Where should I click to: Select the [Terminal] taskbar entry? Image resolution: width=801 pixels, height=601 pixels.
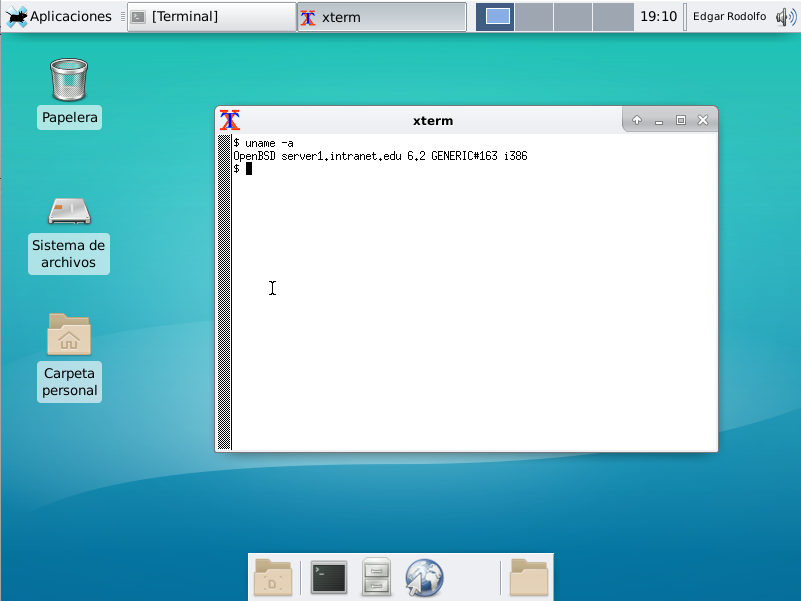click(x=211, y=16)
